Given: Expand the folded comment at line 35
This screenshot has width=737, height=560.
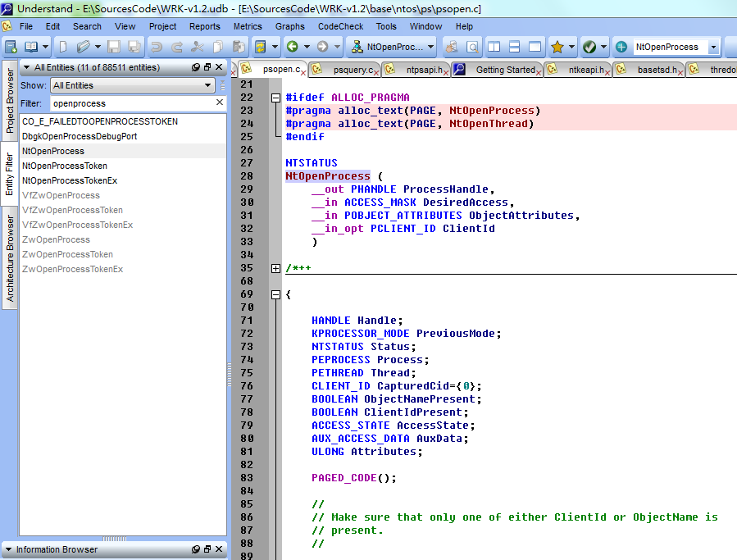Looking at the screenshot, I should 276,268.
